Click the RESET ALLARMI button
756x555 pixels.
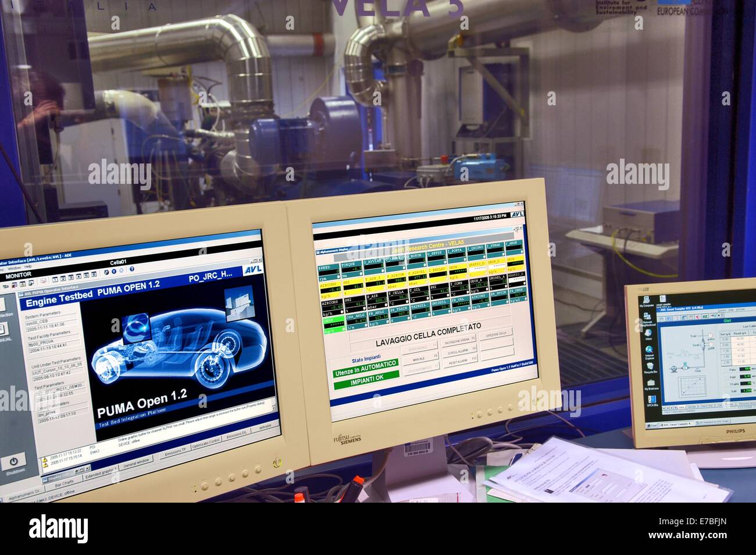point(461,361)
